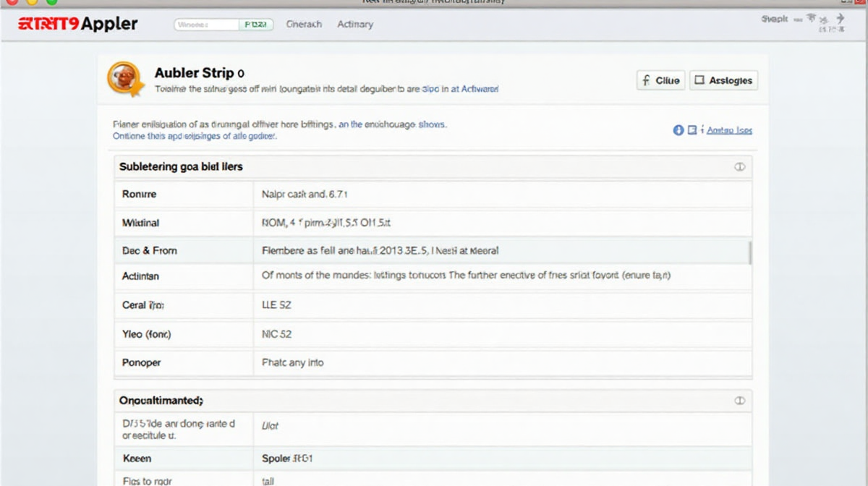Open the Cnerach menu item
Screen dimensions: 868x486
click(x=304, y=24)
